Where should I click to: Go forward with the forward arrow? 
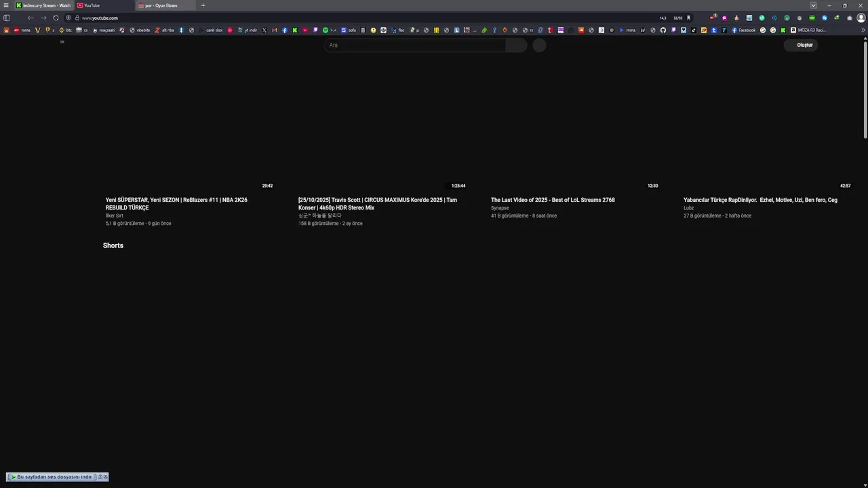click(x=43, y=18)
